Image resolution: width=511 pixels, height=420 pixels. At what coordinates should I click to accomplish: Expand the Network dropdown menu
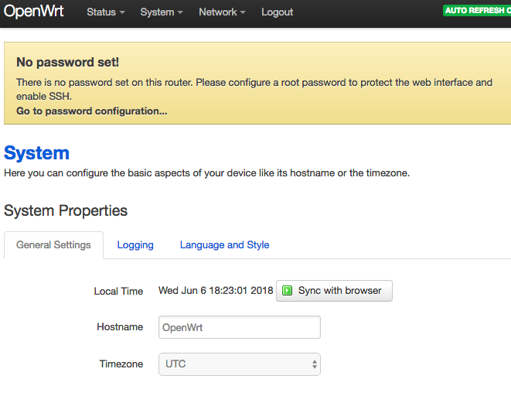point(221,12)
